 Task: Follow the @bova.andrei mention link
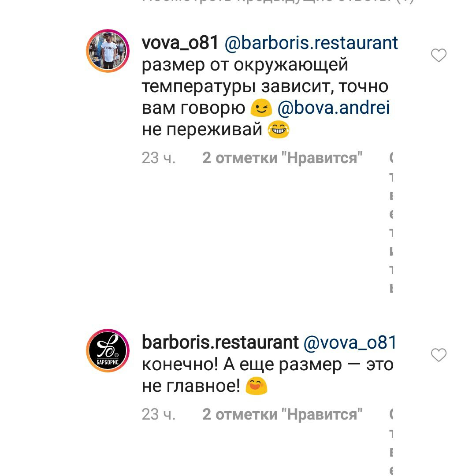(x=334, y=108)
